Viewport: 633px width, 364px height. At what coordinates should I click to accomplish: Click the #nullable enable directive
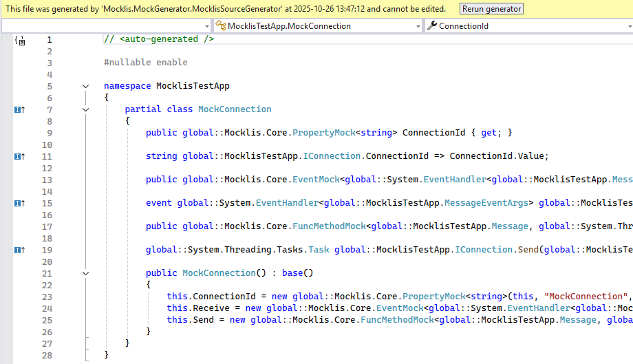tap(145, 62)
